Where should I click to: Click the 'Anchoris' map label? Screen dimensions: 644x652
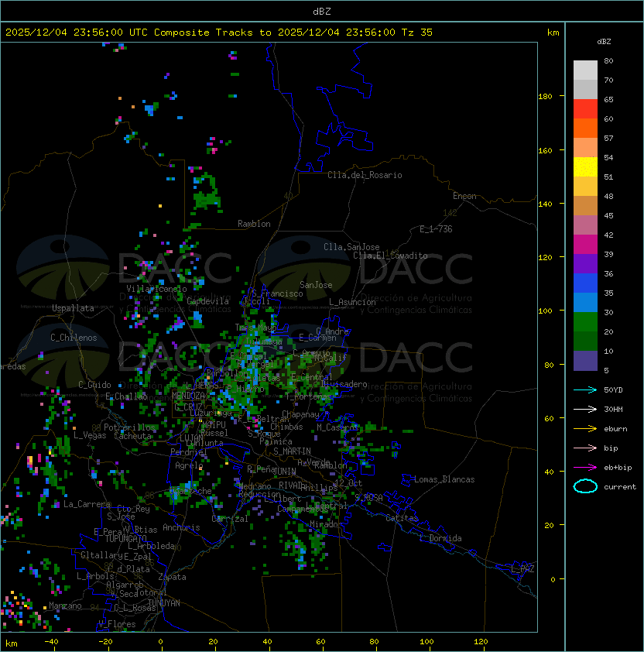coord(181,527)
